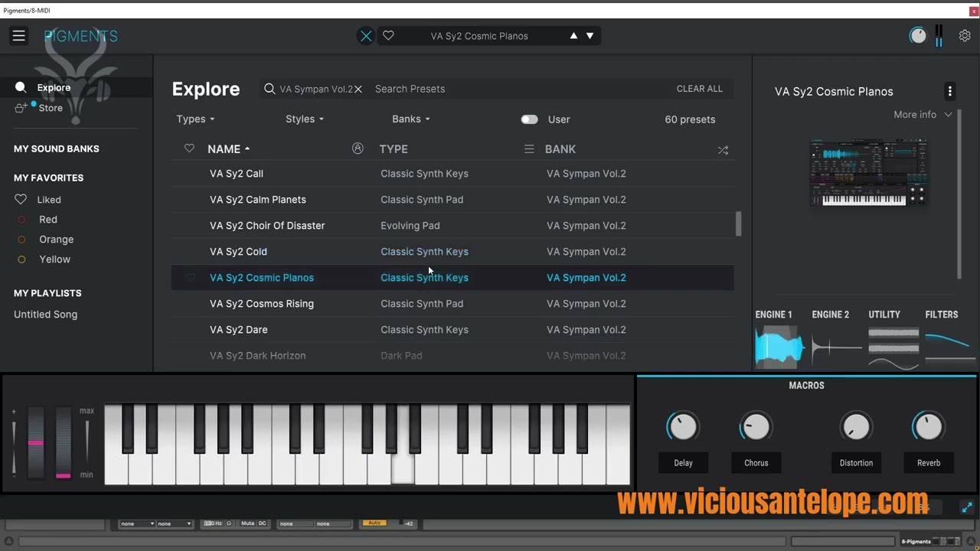Image resolution: width=980 pixels, height=551 pixels.
Task: Toggle the DC button in the DAW strip
Action: point(262,523)
